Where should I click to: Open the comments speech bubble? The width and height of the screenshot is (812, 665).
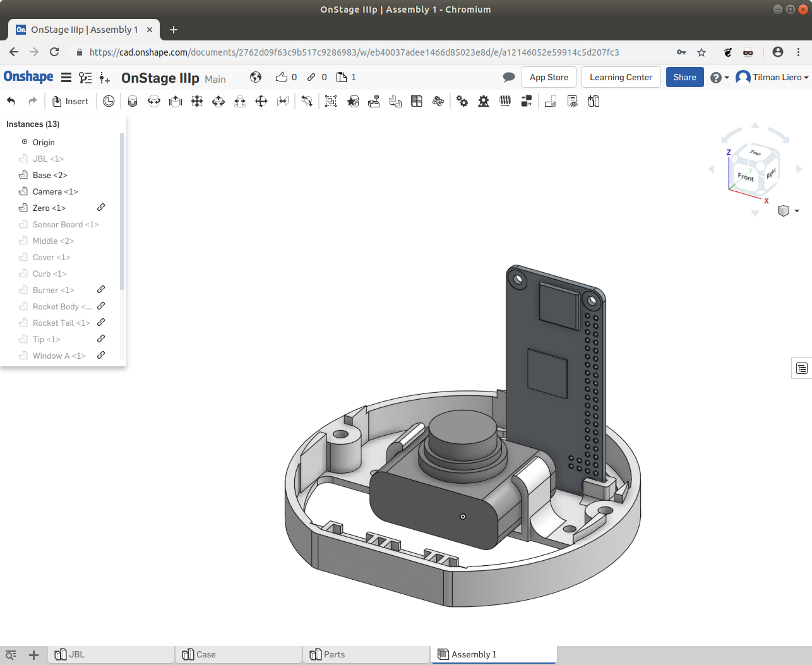(509, 77)
